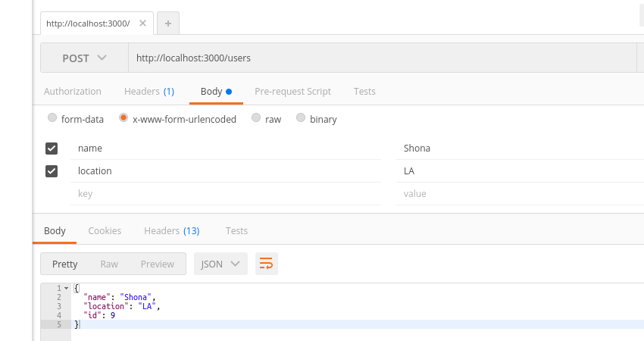Viewport: 644px width, 341px height.
Task: Toggle word wrap icon in response
Action: 267,264
